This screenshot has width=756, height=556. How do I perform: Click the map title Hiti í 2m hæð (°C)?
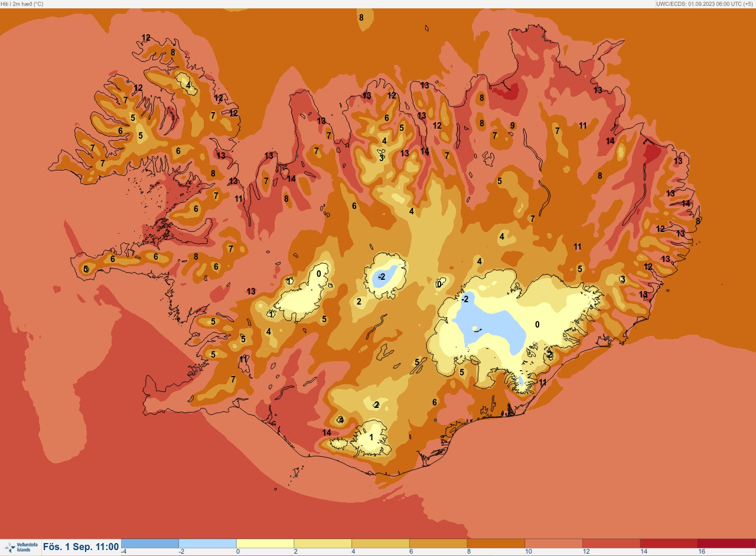22,4
